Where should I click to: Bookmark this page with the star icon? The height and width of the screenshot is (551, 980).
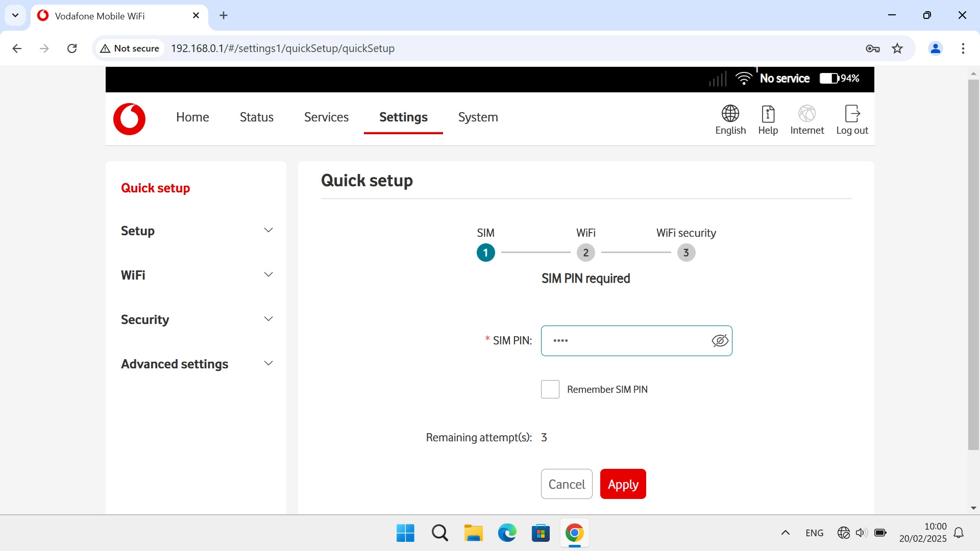pos(897,48)
